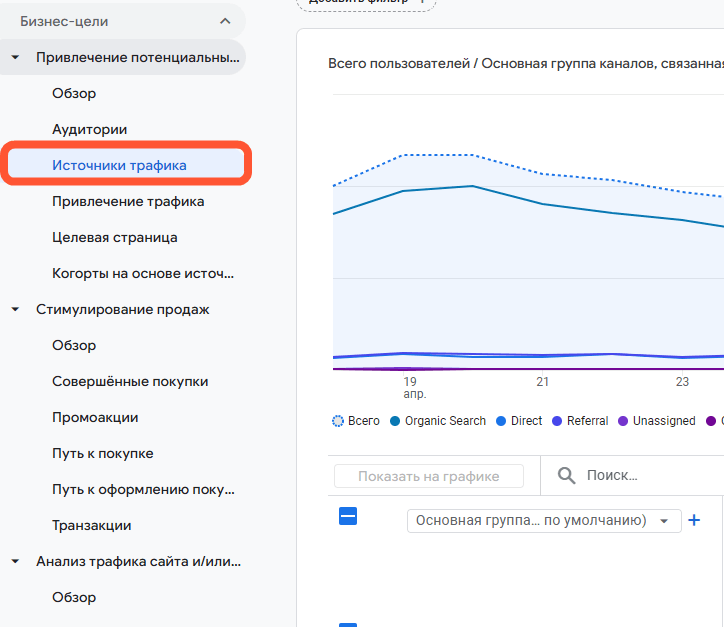Viewport: 724px width, 627px height.
Task: Click the search magnifier icon
Action: point(567,476)
